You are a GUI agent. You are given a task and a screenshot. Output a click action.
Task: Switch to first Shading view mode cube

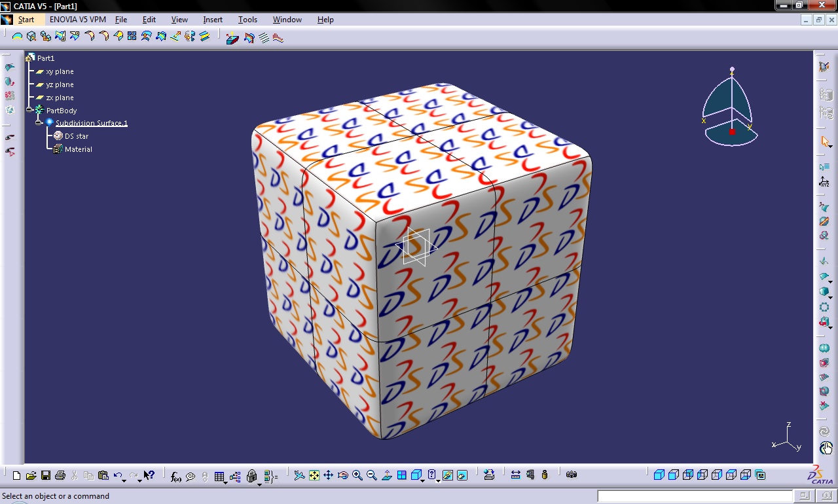659,475
